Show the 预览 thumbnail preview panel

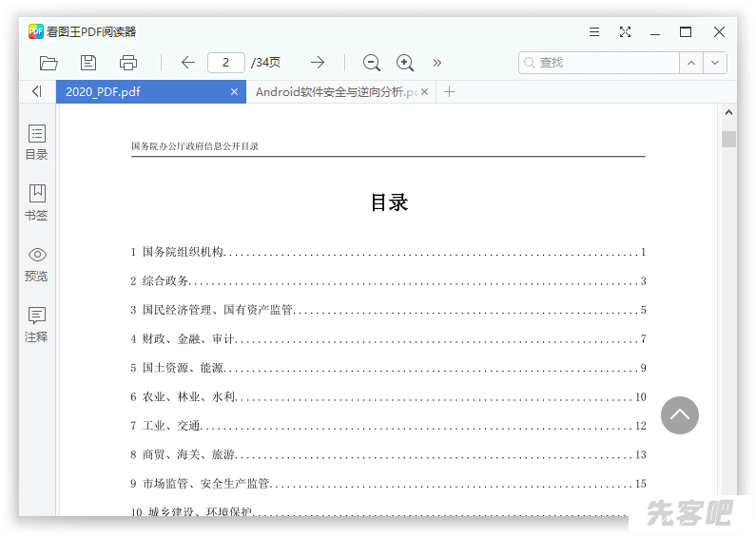tap(36, 263)
